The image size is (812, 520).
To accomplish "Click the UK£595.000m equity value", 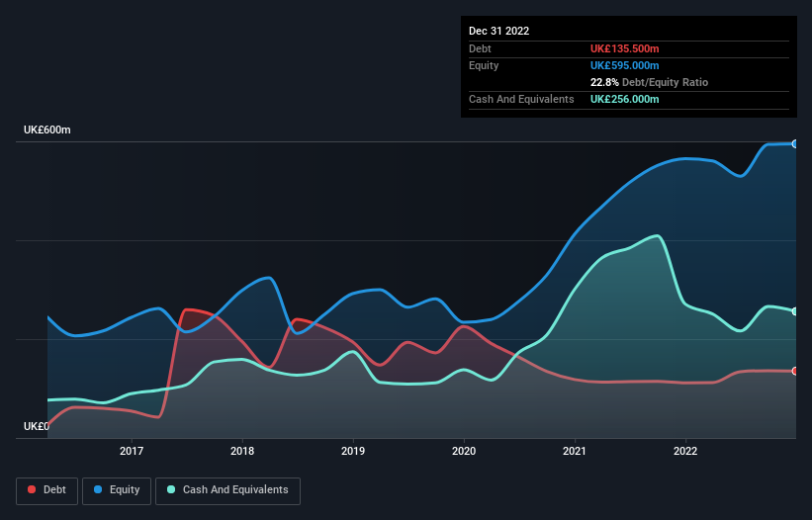I will [624, 65].
